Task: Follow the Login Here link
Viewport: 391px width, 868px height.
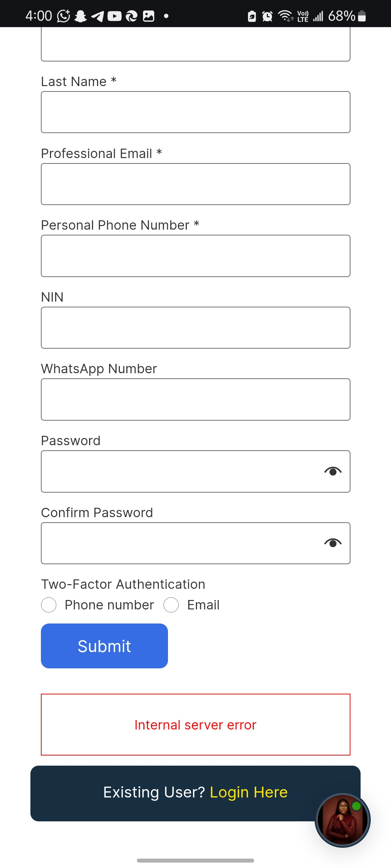Action: coord(248,792)
